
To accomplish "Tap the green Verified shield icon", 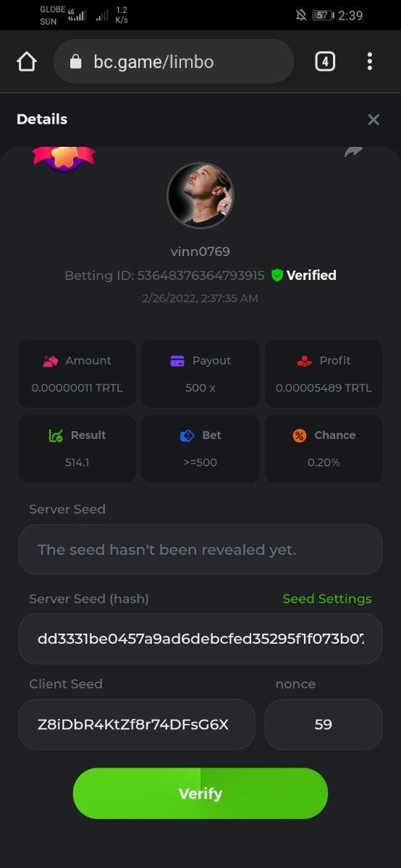I will [x=277, y=275].
